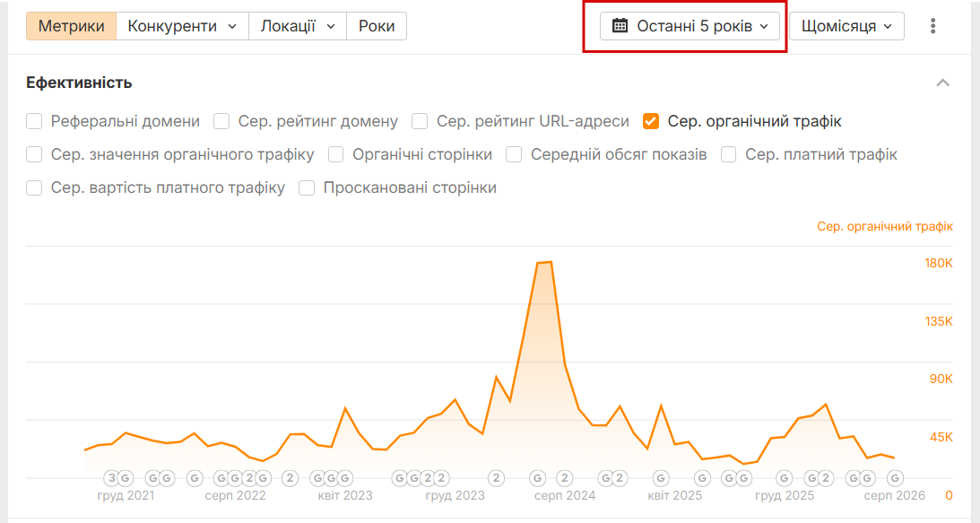This screenshot has height=523, width=980.
Task: Click the chart peak near серп 2024
Action: [544, 262]
